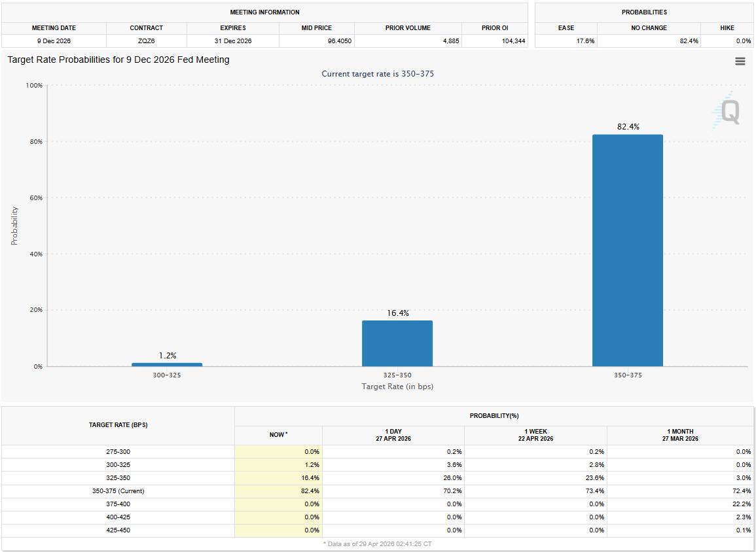Open the chart hamburger menu icon
Viewport: 756px width, 552px height.
[740, 61]
